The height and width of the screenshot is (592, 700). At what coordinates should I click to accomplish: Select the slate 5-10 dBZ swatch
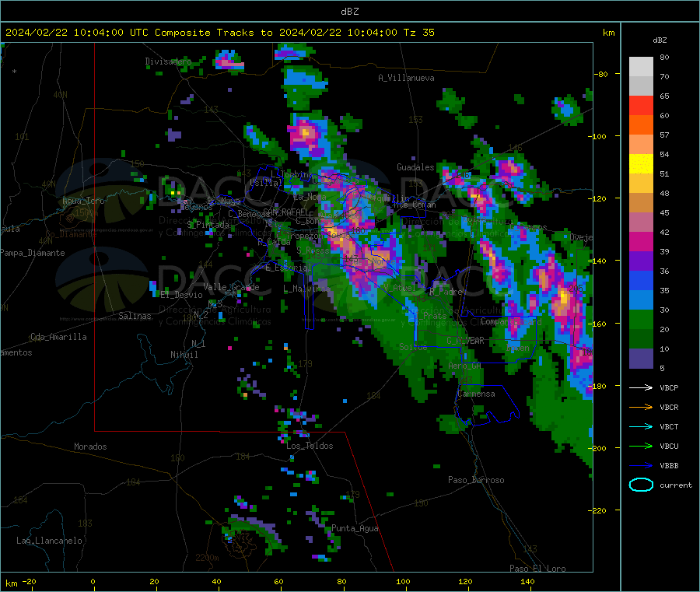point(641,359)
